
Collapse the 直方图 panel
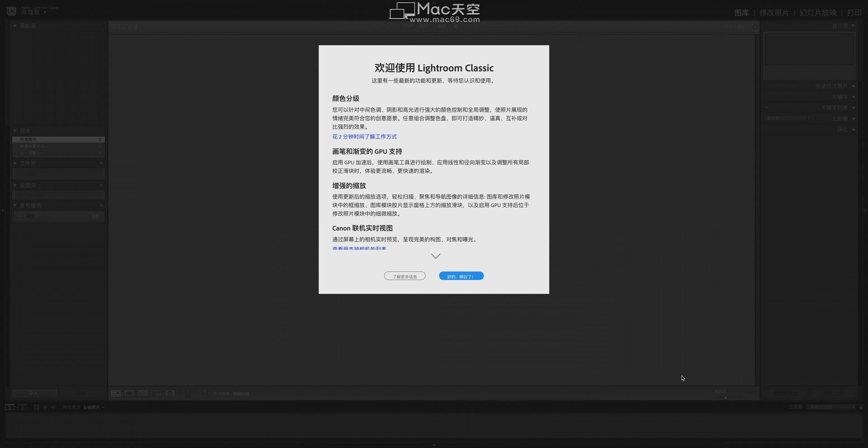[853, 26]
